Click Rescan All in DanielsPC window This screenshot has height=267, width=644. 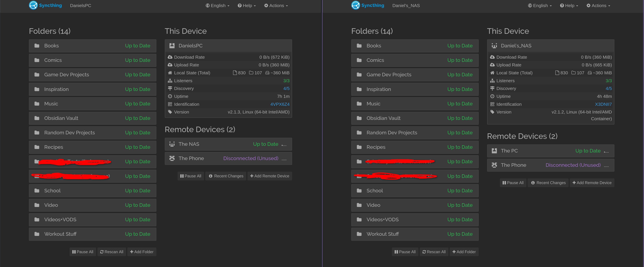coord(112,252)
